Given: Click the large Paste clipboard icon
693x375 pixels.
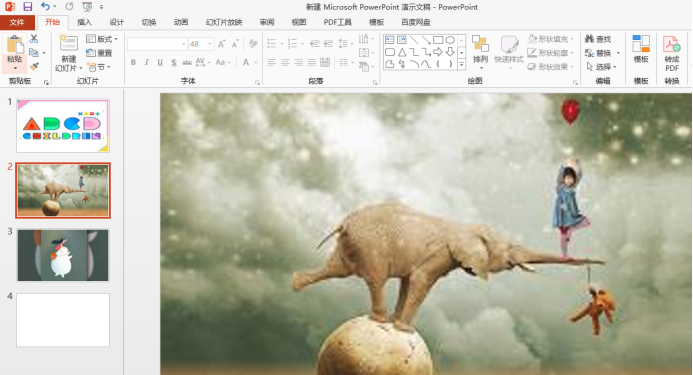Looking at the screenshot, I should [15, 45].
